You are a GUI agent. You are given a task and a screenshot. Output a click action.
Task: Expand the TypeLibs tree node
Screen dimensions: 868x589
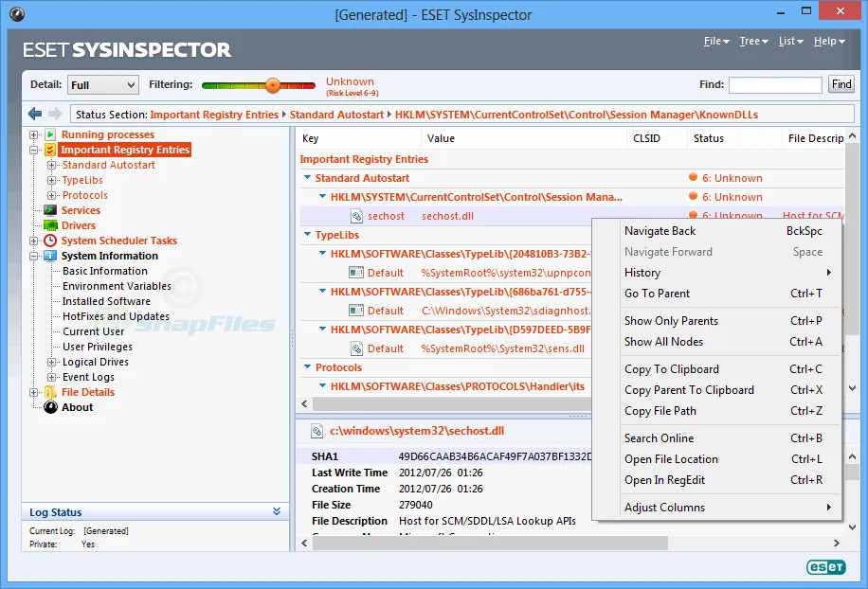pos(51,180)
